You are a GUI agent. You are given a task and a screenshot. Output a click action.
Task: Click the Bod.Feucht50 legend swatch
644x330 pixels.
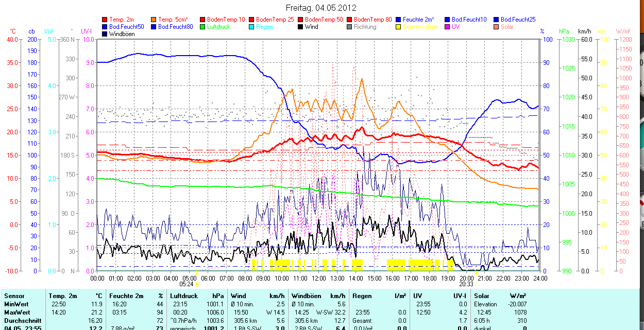105,27
